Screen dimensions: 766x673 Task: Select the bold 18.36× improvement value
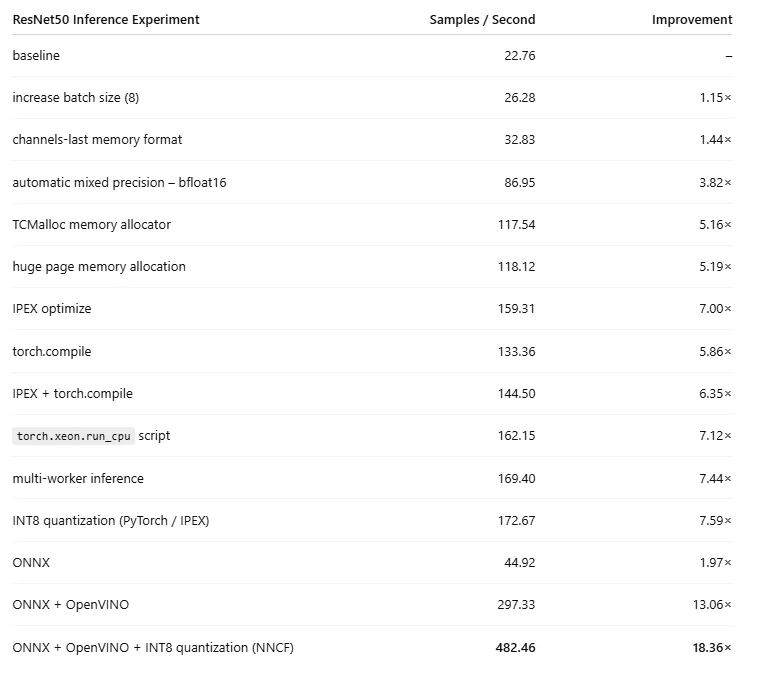(712, 648)
